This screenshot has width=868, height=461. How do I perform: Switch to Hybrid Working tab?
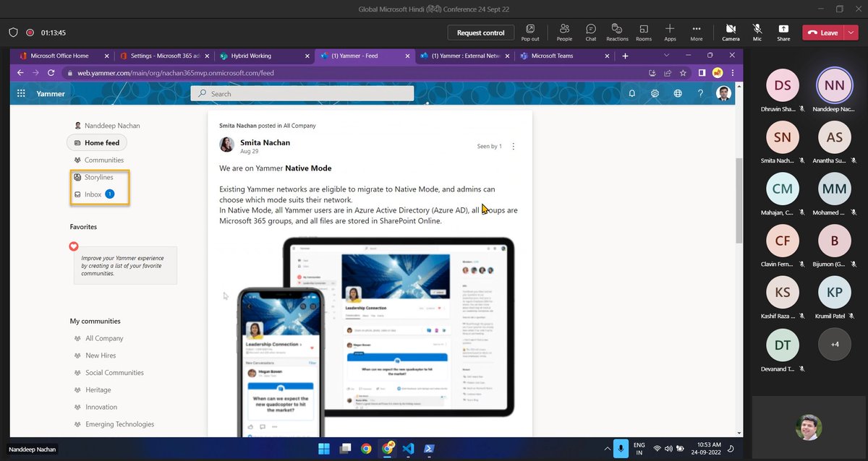(265, 56)
